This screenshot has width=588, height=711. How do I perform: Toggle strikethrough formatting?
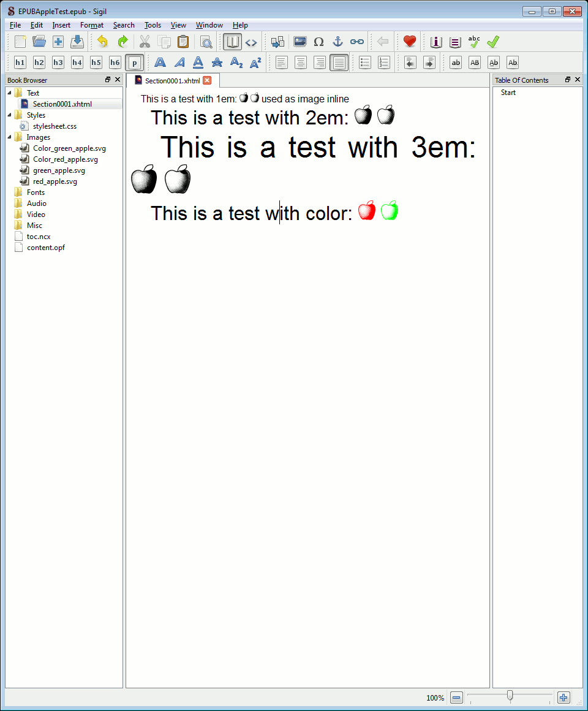pyautogui.click(x=217, y=63)
